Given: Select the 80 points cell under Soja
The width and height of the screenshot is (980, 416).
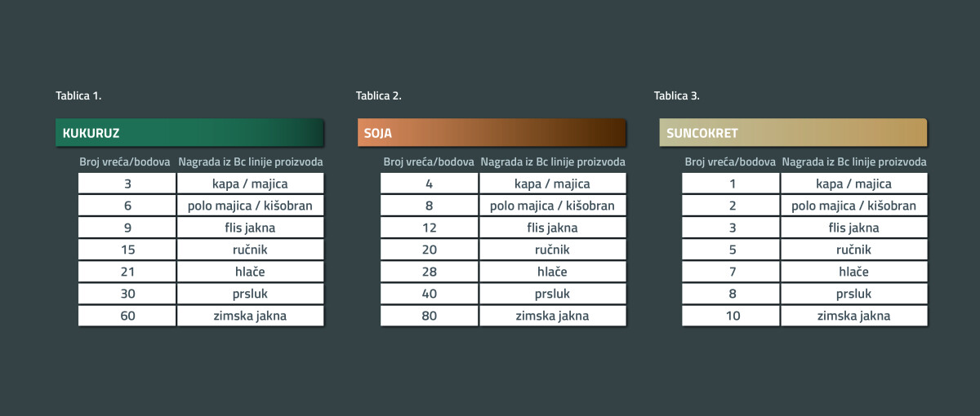Looking at the screenshot, I should point(430,316).
